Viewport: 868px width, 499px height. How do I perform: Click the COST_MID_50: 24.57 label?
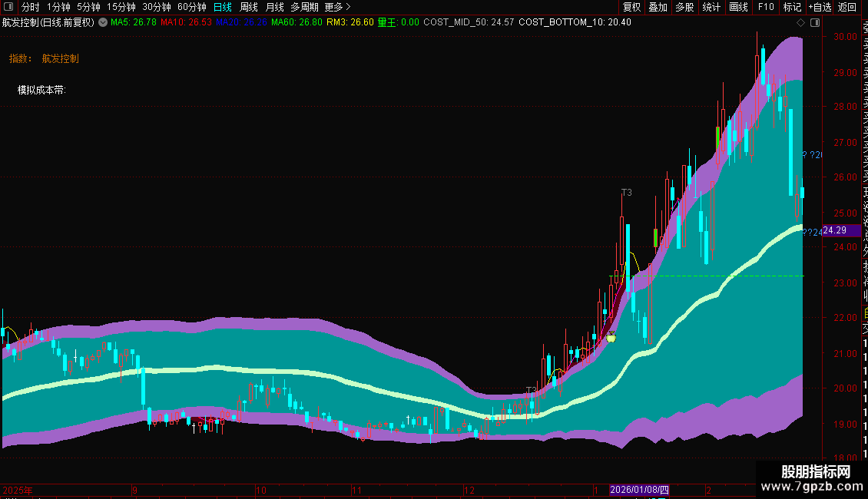click(469, 22)
